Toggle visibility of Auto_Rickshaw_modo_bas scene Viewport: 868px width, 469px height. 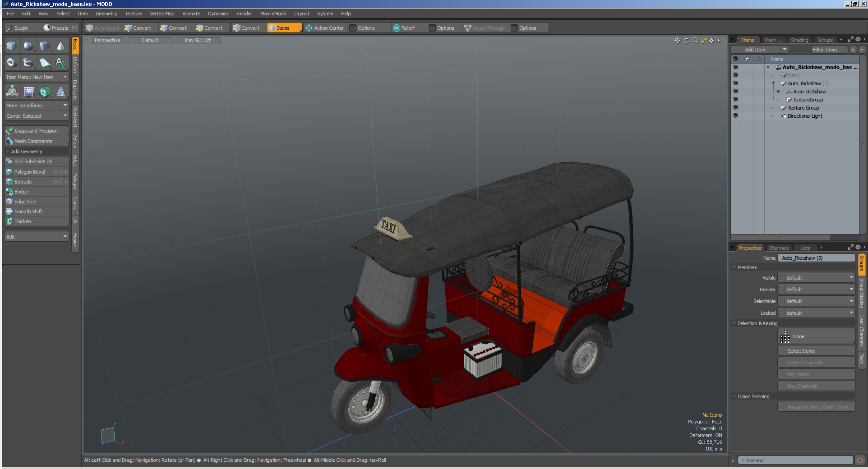point(735,67)
